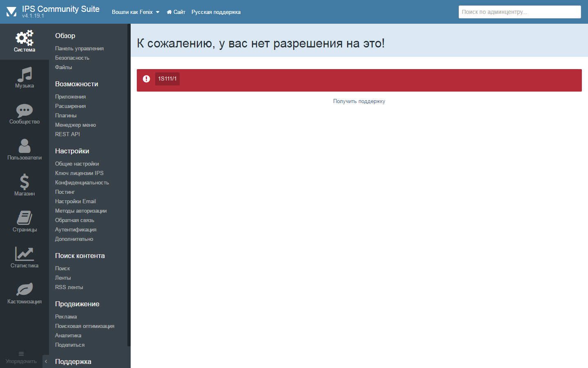This screenshot has width=588, height=368.
Task: Open Обратная связь menu item
Action: click(x=75, y=220)
